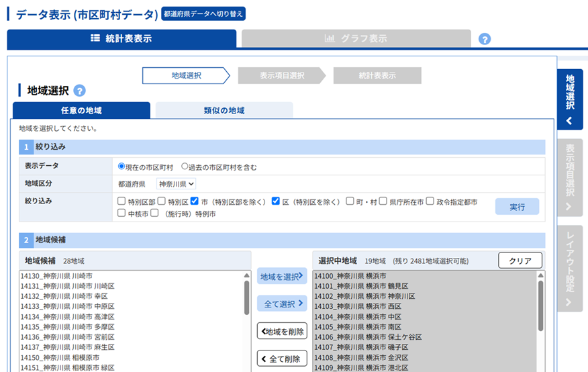The height and width of the screenshot is (372, 588).
Task: Select 過去の市区町村を含む radio button
Action: pyautogui.click(x=185, y=167)
